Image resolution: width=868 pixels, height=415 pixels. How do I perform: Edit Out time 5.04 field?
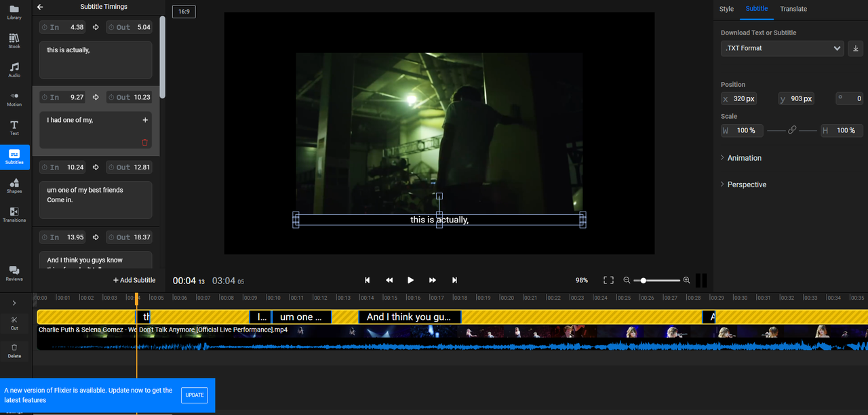click(x=129, y=27)
